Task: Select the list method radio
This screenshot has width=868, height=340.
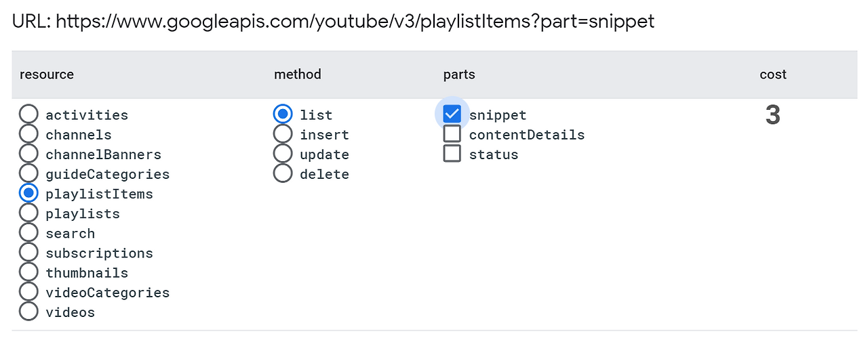Action: click(283, 115)
